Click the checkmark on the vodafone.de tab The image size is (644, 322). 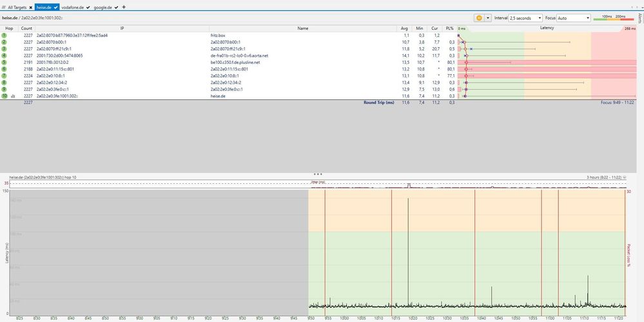coord(88,7)
